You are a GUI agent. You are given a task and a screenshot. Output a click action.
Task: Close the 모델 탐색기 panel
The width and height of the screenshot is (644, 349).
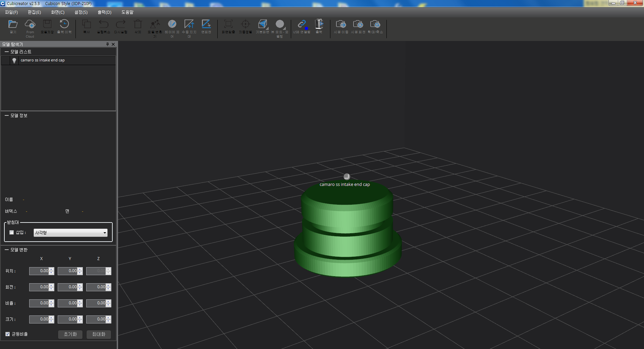click(x=113, y=44)
